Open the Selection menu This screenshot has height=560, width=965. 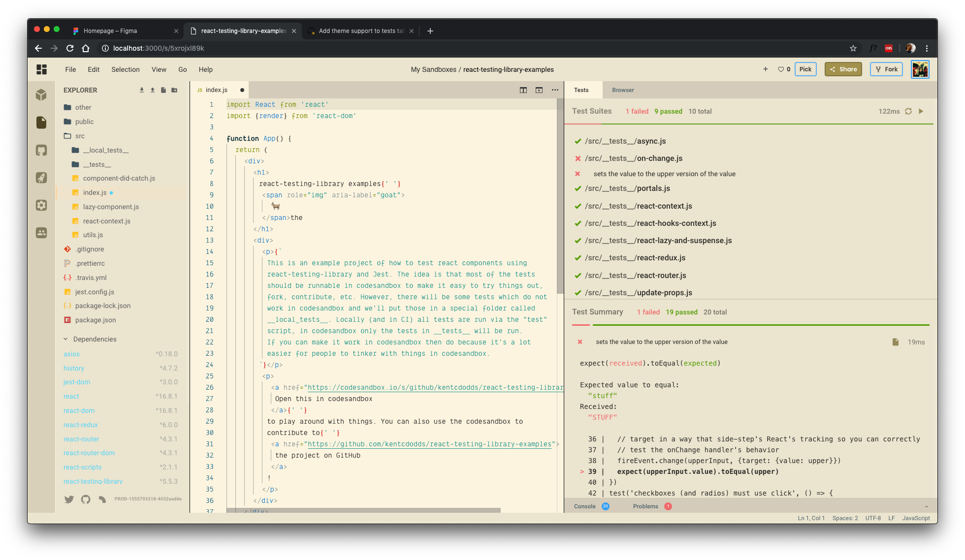point(125,69)
